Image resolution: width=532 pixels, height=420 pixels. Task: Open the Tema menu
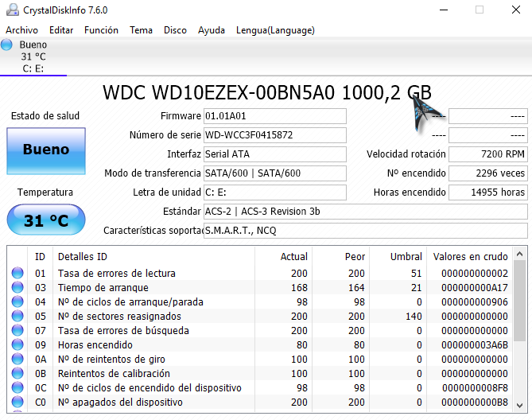(x=141, y=30)
